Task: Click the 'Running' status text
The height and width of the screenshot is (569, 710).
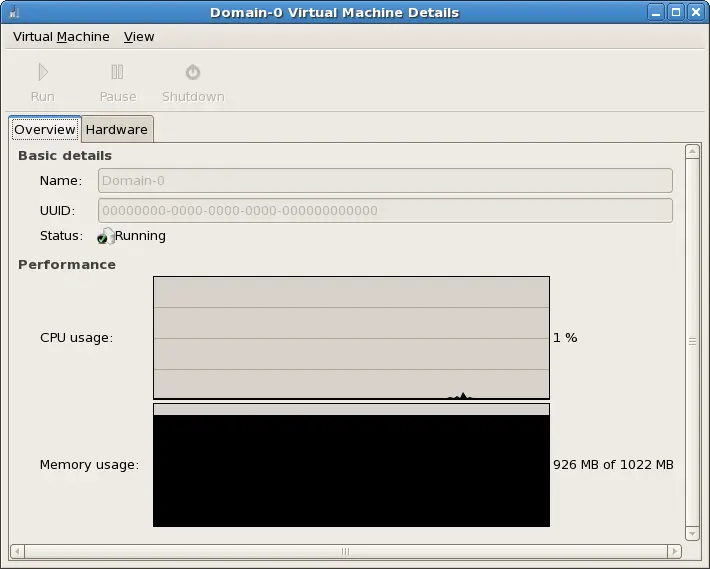Action: (x=140, y=236)
